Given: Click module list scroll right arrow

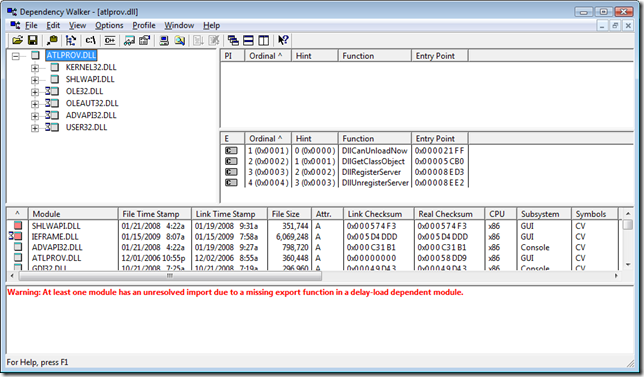Looking at the screenshot, I should (x=616, y=276).
